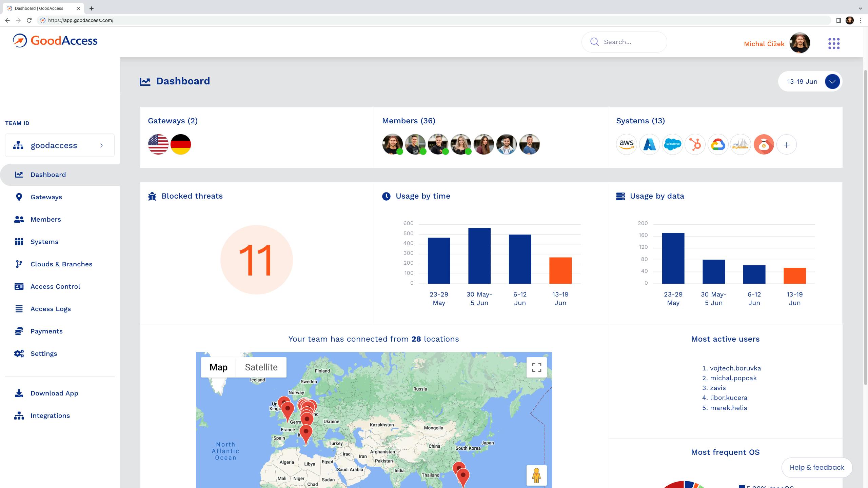This screenshot has width=868, height=488.
Task: Add a new system with plus button
Action: (x=786, y=145)
